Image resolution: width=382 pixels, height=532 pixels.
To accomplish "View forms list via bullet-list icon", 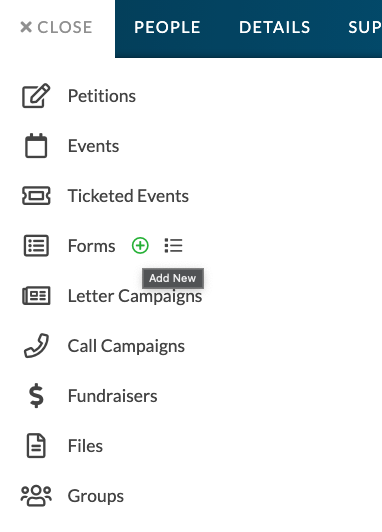I will (173, 245).
